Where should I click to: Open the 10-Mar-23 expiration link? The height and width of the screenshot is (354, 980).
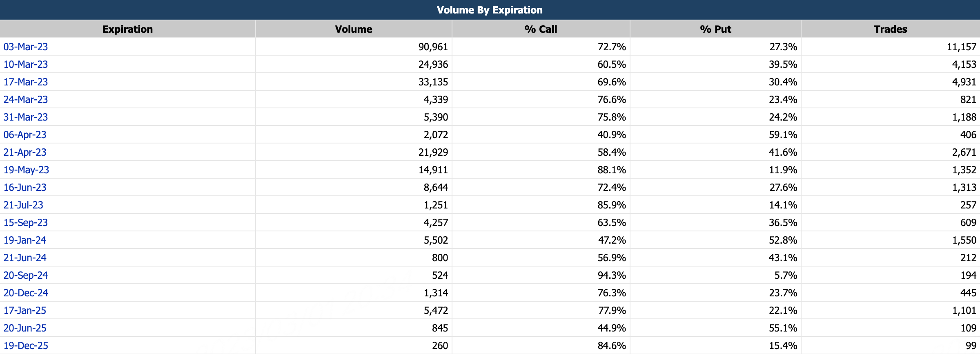(x=26, y=65)
